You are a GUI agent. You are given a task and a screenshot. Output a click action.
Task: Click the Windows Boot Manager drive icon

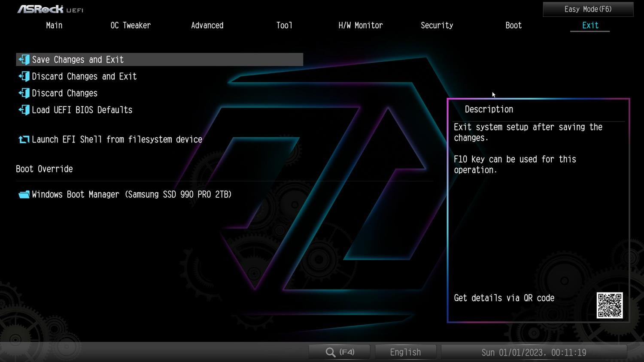pos(24,195)
